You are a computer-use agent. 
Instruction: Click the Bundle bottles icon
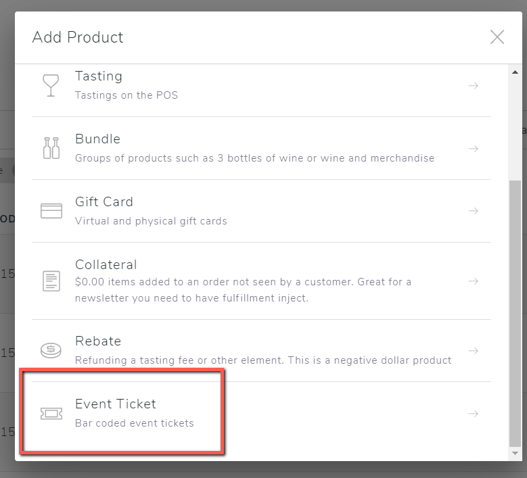(x=51, y=148)
